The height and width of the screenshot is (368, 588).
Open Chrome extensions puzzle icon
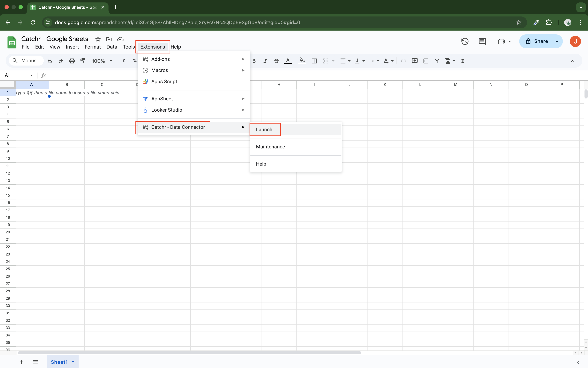pyautogui.click(x=549, y=22)
